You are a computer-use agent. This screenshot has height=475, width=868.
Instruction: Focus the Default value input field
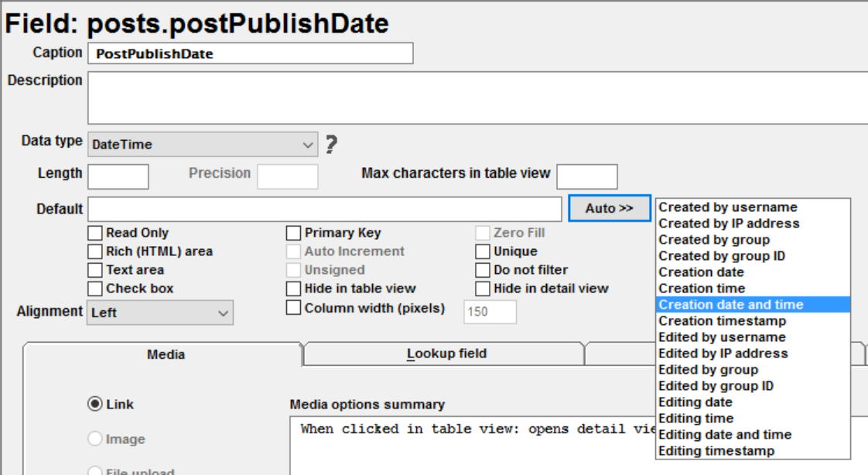point(324,209)
